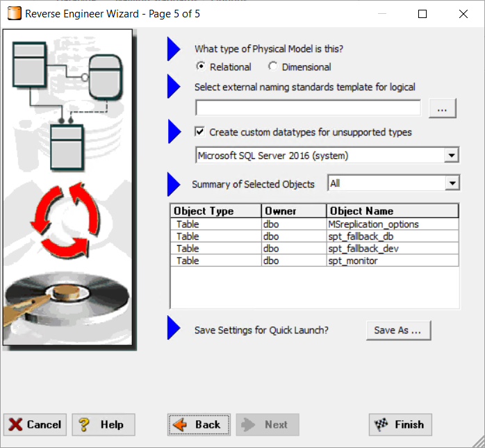This screenshot has width=485, height=448.
Task: Uncheck Create custom datatypes for unsupported types
Action: [x=200, y=132]
